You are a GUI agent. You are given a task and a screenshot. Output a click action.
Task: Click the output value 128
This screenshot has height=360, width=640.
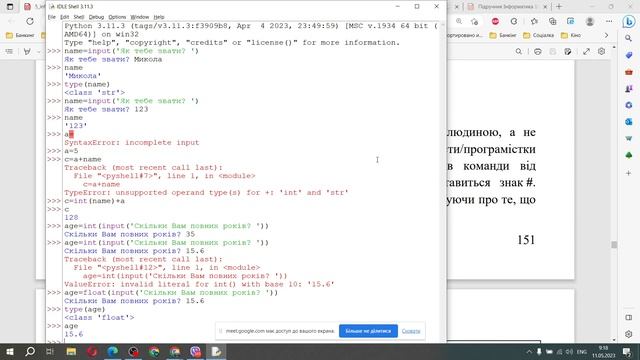click(71, 218)
